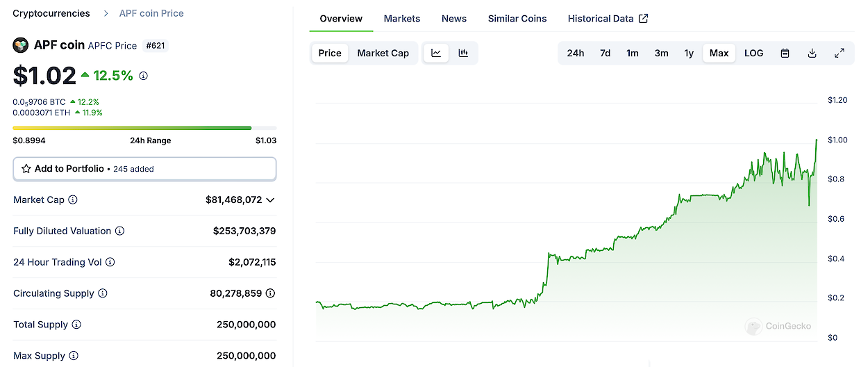Open the Overview tab
This screenshot has width=868, height=367.
[341, 19]
